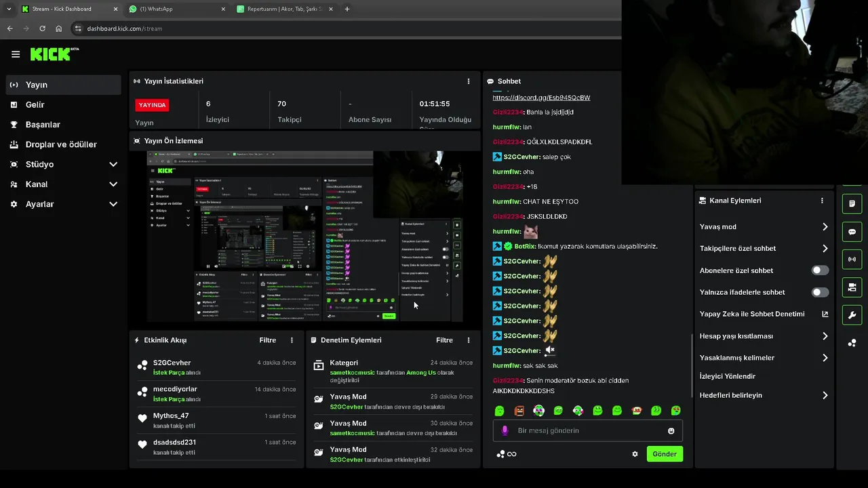Open Hedefleri belirleyin submenu
Image resolution: width=868 pixels, height=488 pixels.
(x=764, y=395)
